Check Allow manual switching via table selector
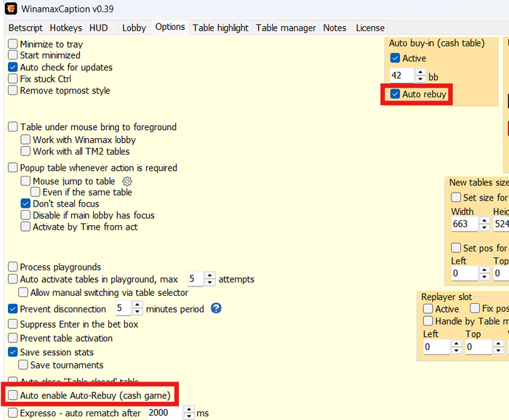The width and height of the screenshot is (509, 420). [23, 292]
